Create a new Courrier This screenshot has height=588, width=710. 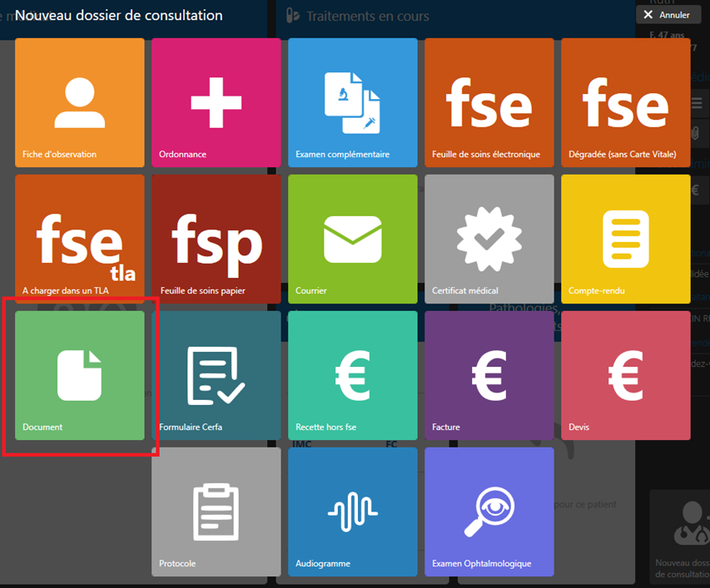[x=353, y=239]
